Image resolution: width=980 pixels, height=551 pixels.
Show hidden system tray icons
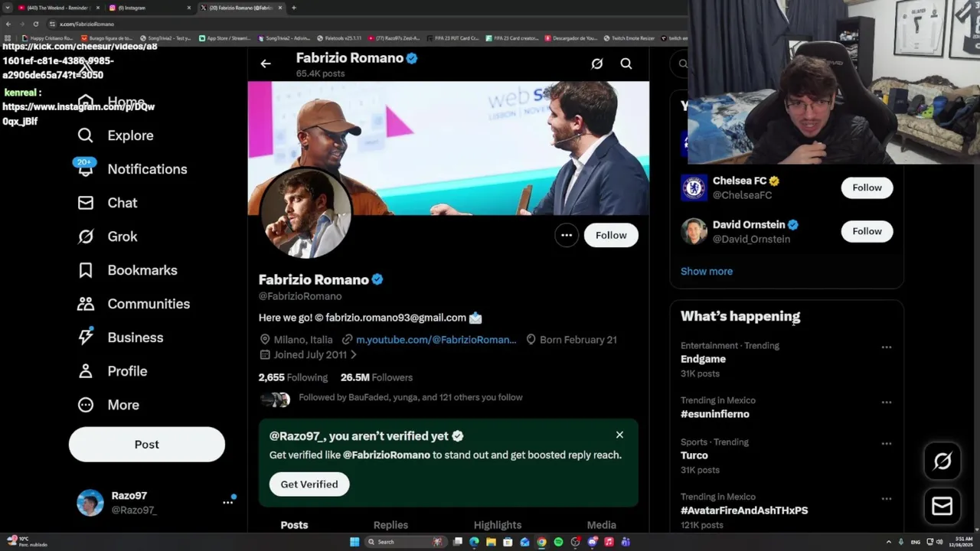tap(889, 542)
